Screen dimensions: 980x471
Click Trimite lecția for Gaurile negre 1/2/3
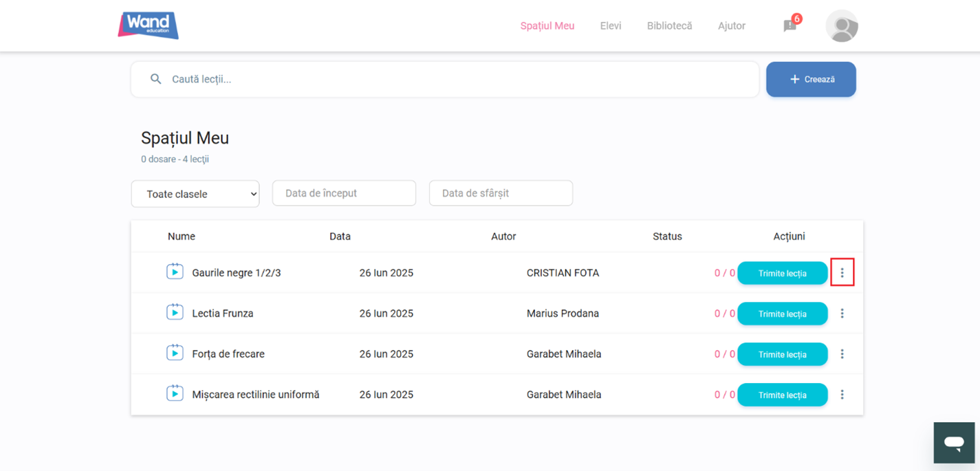coord(782,274)
